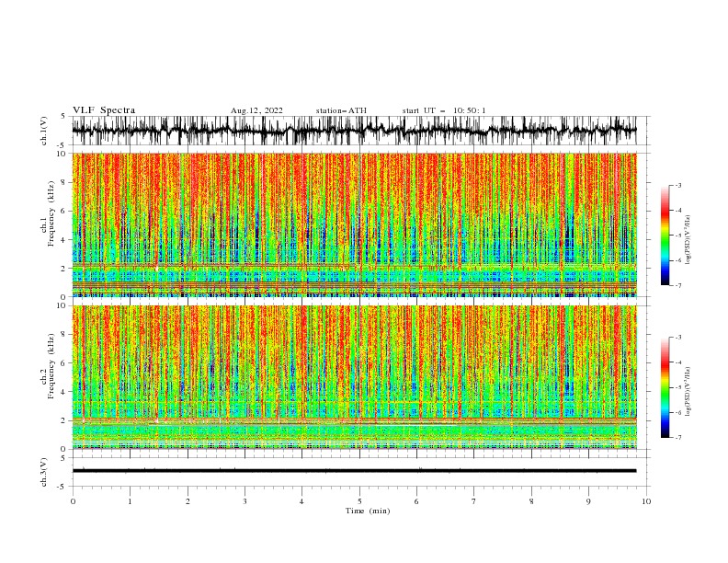Image resolution: width=728 pixels, height=563 pixels.
Task: Click inside the ch.1 spectrogram panel
Action: point(354,224)
